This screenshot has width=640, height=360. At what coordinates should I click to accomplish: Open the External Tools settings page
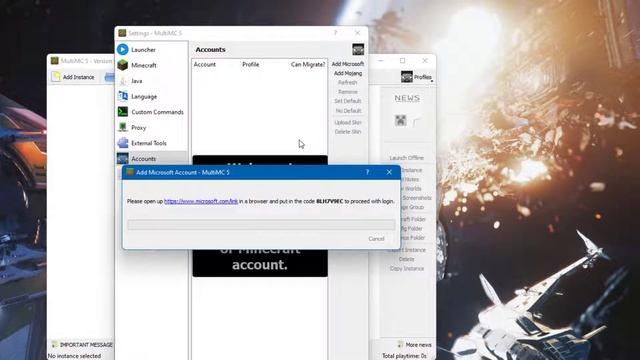click(151, 143)
